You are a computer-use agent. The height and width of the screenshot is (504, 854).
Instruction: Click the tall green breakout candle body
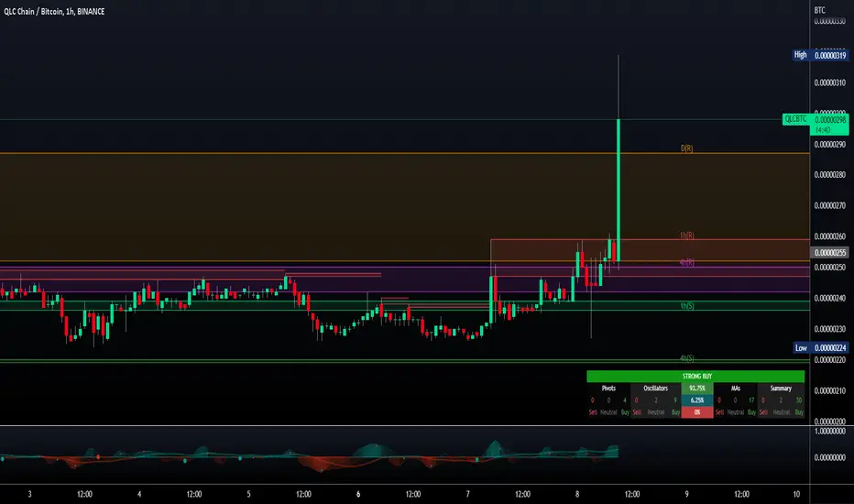pos(619,191)
